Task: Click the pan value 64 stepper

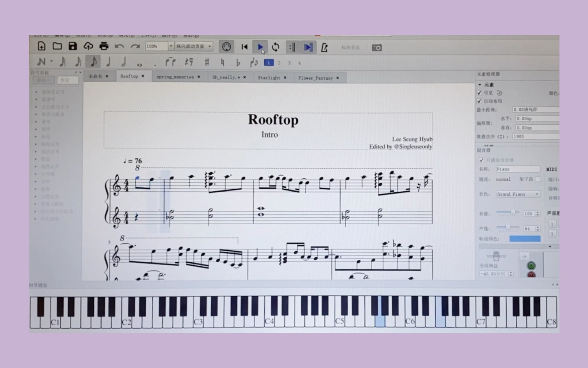Action: pos(538,229)
